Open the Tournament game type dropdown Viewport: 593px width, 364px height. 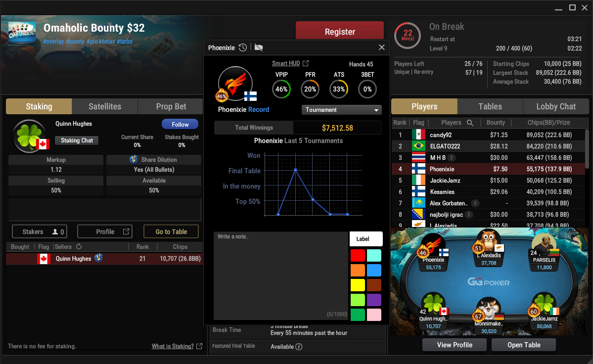[x=341, y=110]
